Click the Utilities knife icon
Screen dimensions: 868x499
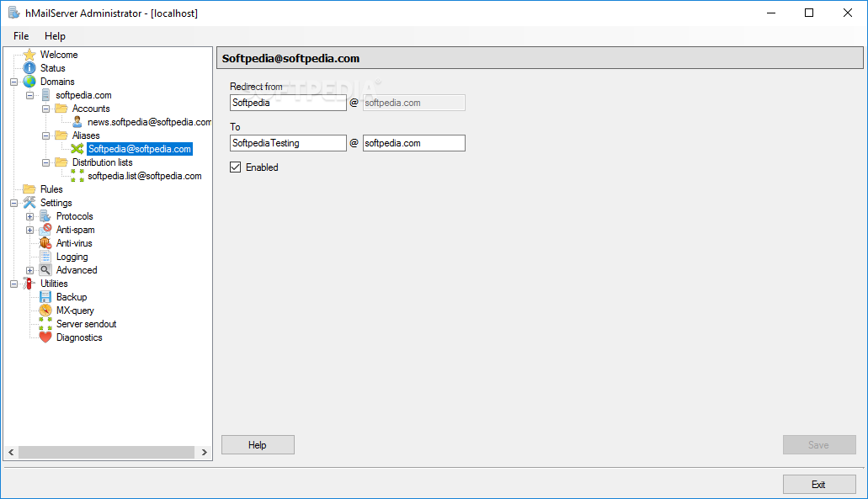click(x=29, y=284)
